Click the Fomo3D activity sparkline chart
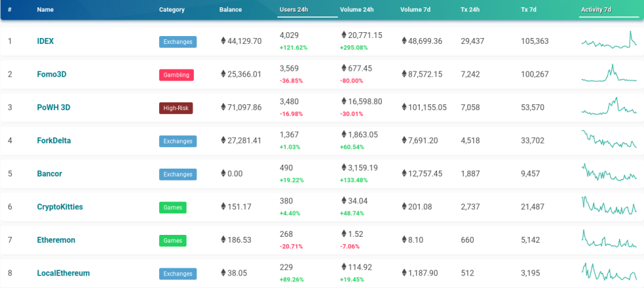This screenshot has width=644, height=288. tap(609, 74)
